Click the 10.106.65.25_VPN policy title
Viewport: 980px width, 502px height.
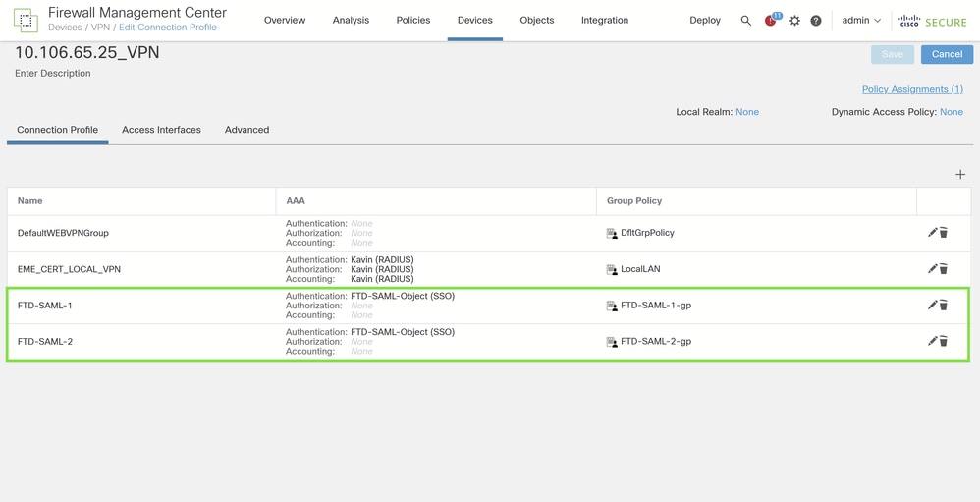click(x=86, y=52)
